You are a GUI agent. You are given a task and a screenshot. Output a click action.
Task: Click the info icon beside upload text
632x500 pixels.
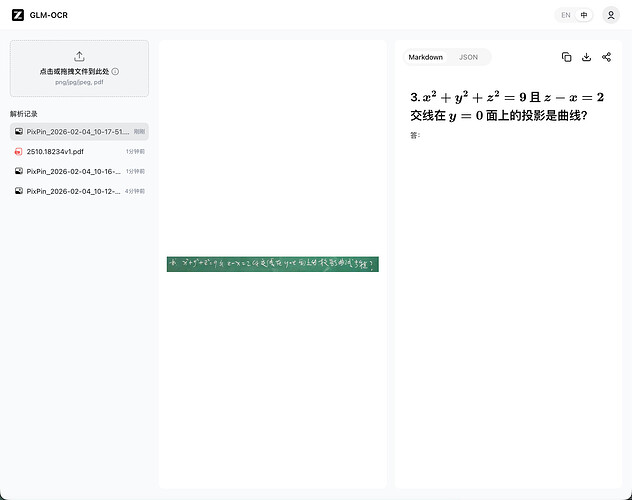point(115,71)
